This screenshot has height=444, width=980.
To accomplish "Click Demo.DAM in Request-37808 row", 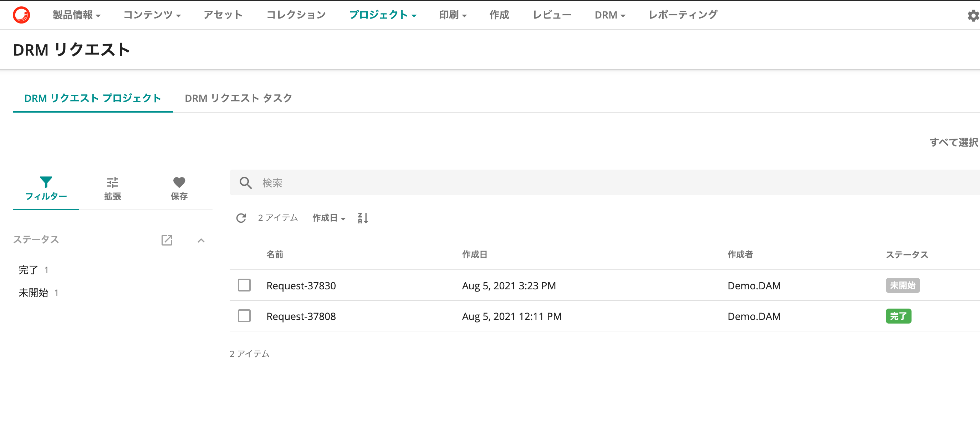I will [x=754, y=316].
